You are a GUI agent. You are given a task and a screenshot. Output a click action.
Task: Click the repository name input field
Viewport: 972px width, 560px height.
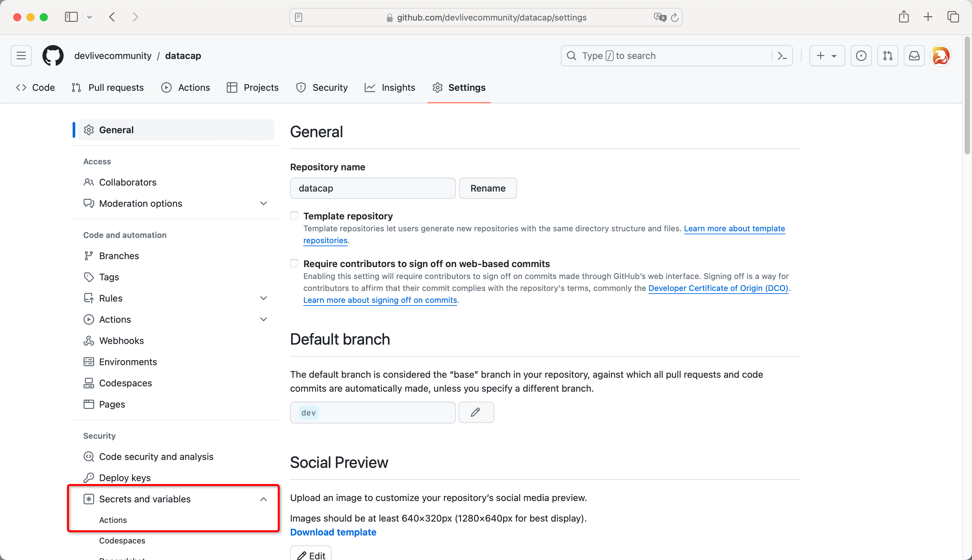tap(373, 188)
